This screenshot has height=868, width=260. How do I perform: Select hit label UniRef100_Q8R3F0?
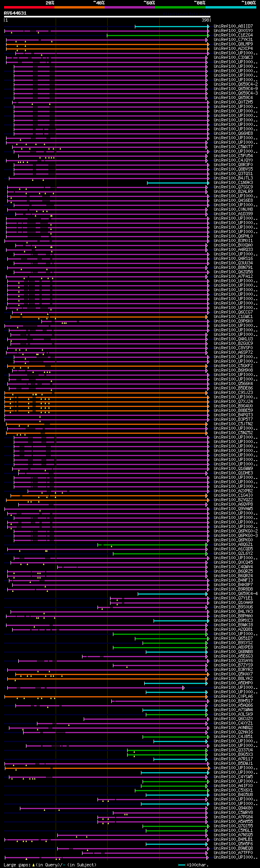tap(233, 165)
